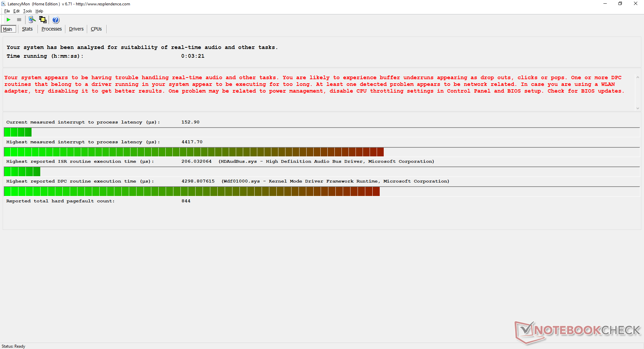The height and width of the screenshot is (349, 644).
Task: Restore down the LatencyMon window
Action: click(620, 4)
